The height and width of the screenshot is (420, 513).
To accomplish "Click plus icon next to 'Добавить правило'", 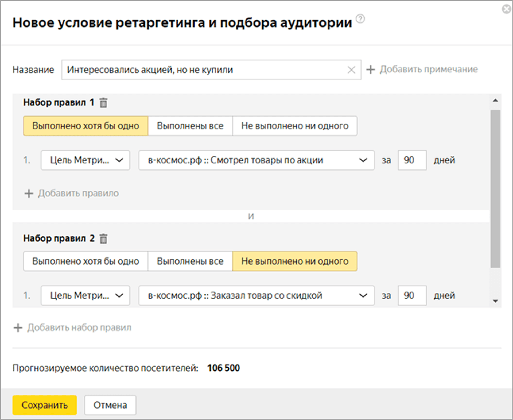I will pyautogui.click(x=29, y=193).
